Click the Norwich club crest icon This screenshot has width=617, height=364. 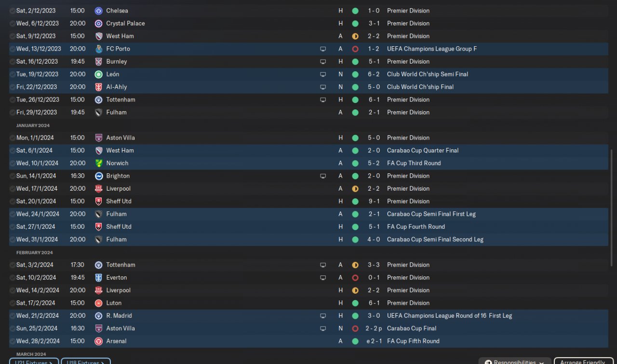[99, 163]
